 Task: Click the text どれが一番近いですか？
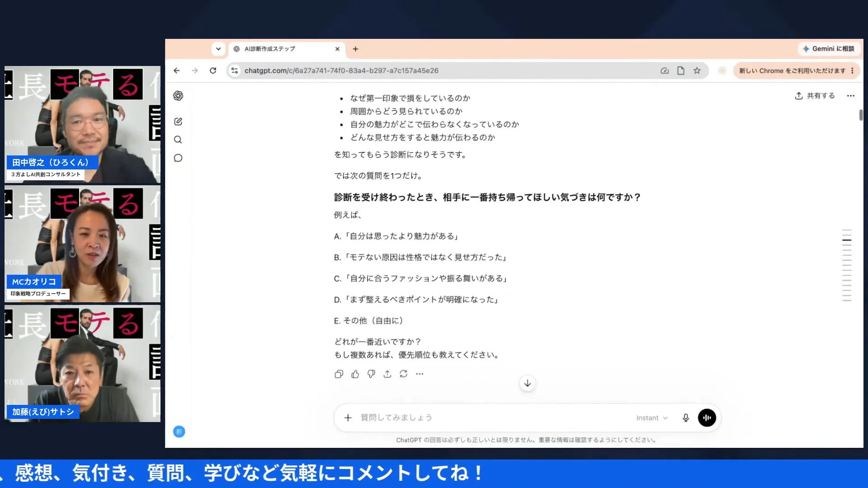pyautogui.click(x=377, y=342)
